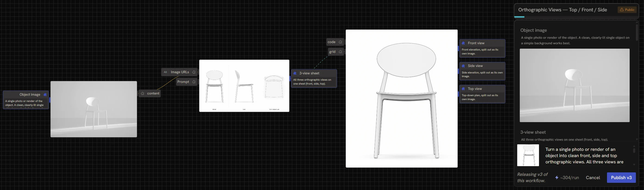Viewport: 644px width, 190px height.
Task: Click the puzzle icon beside Image URLs
Action: 194,72
